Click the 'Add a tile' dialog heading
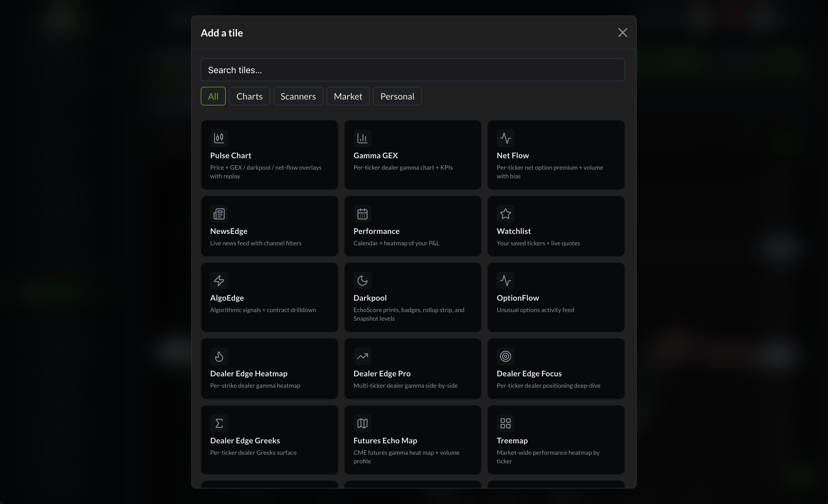 coord(222,33)
